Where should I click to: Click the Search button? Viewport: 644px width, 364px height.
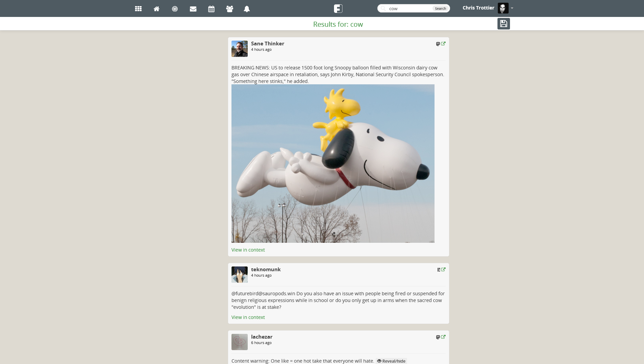[440, 8]
